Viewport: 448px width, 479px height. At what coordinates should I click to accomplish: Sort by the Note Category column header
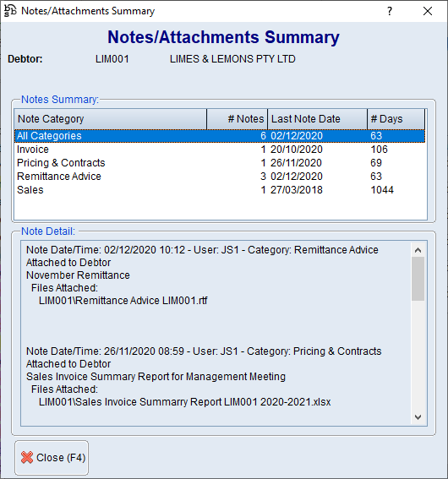(111, 119)
